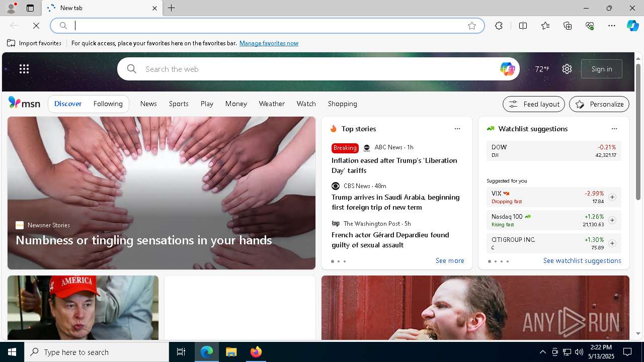Image resolution: width=644 pixels, height=362 pixels.
Task: Click the address bar field
Action: (267, 26)
